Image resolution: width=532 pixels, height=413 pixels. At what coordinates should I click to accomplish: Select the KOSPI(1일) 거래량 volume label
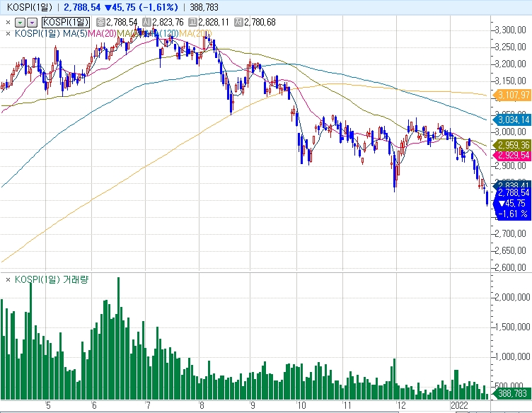(x=52, y=279)
